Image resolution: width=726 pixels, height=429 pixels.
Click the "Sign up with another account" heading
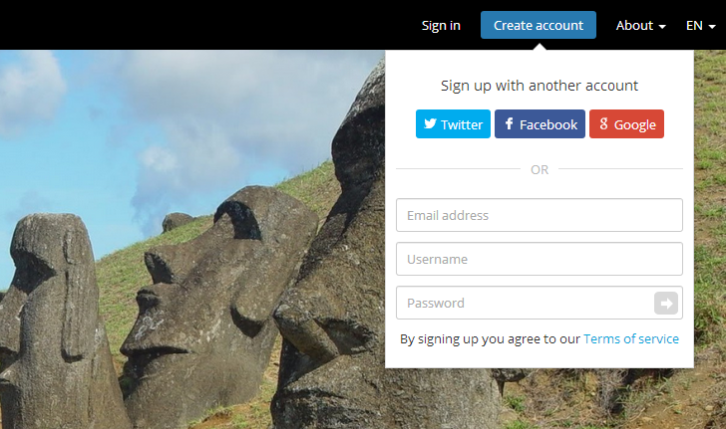[x=539, y=86]
